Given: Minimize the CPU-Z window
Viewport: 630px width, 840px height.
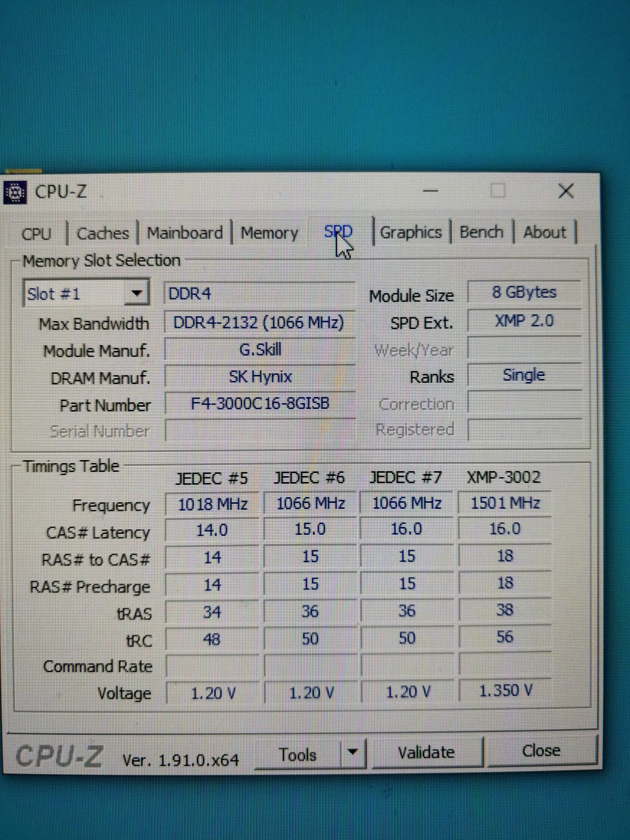Looking at the screenshot, I should [431, 191].
